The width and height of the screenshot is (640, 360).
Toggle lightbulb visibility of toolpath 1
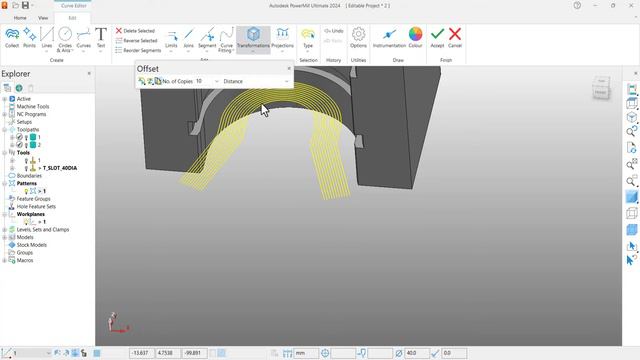(x=26, y=138)
